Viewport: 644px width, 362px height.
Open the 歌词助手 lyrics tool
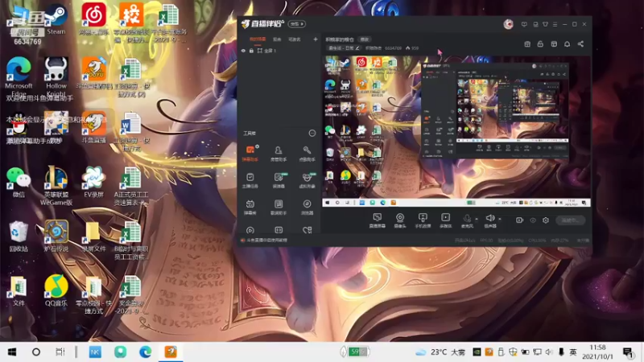[279, 208]
